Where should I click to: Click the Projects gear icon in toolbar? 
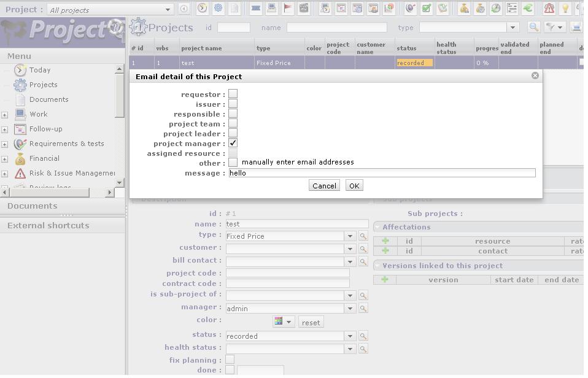pyautogui.click(x=218, y=9)
